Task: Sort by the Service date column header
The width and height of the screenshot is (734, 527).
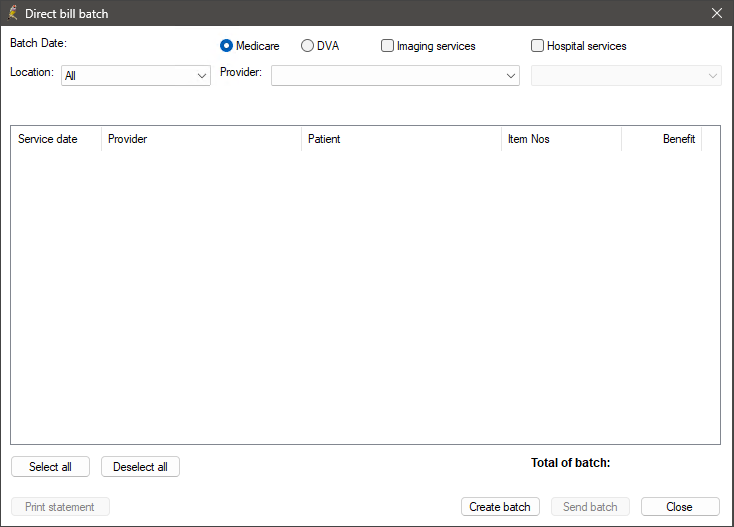Action: point(56,139)
